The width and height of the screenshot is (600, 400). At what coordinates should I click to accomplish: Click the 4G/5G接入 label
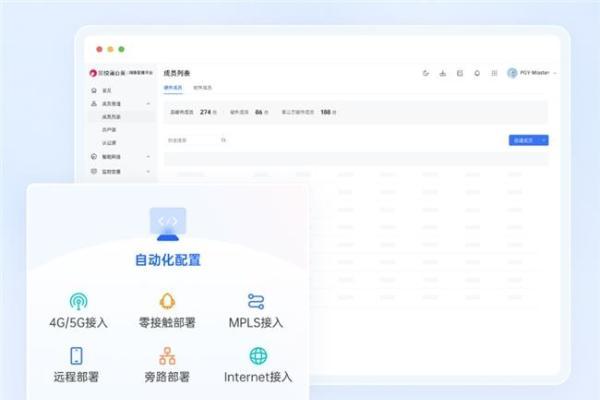[78, 322]
